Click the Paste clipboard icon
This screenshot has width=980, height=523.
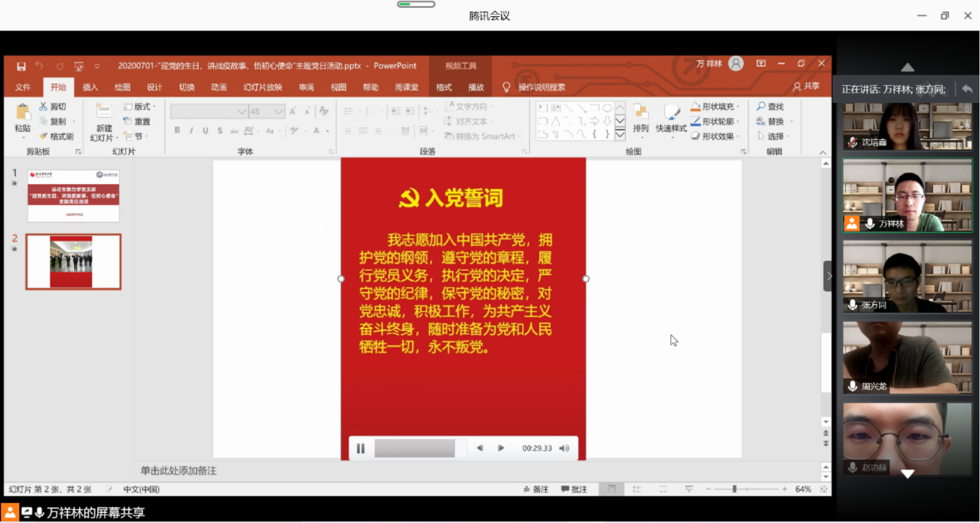(x=23, y=113)
